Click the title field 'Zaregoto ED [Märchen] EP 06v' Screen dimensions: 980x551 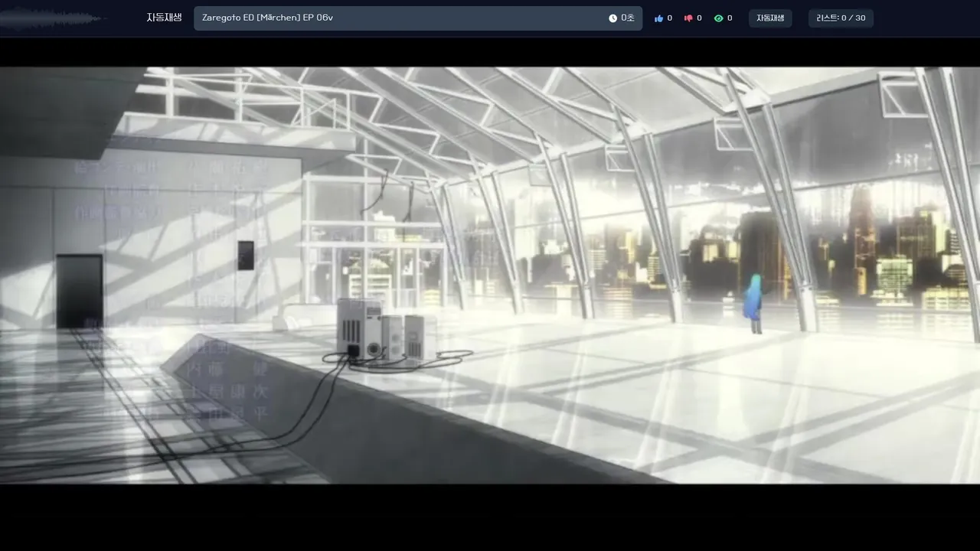click(x=418, y=18)
